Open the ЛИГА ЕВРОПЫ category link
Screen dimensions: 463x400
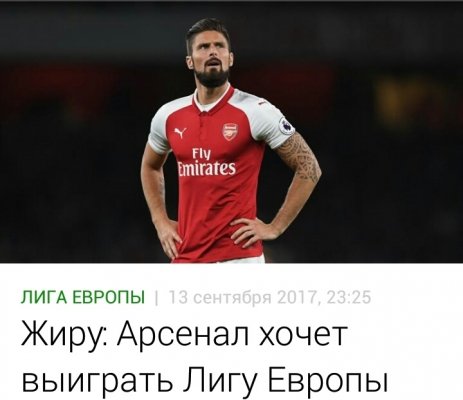point(83,297)
